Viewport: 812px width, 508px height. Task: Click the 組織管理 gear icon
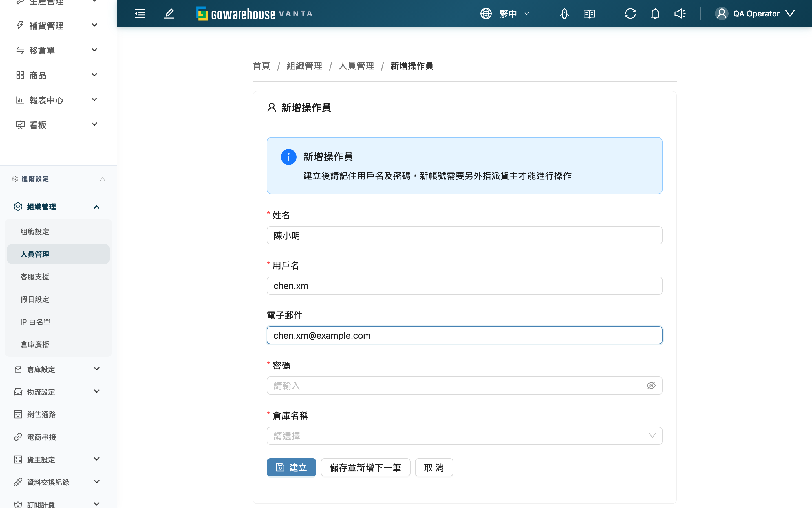point(18,207)
